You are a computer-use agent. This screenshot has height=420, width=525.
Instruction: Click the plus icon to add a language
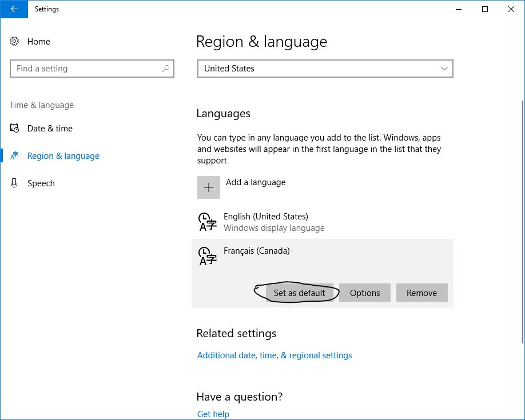pyautogui.click(x=209, y=187)
